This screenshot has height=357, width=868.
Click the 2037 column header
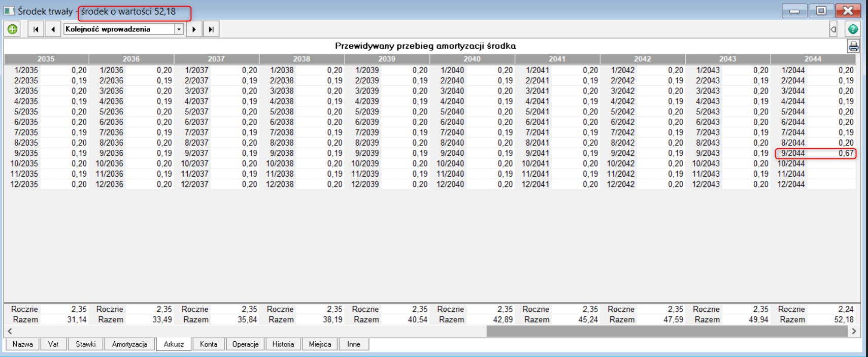pyautogui.click(x=216, y=59)
